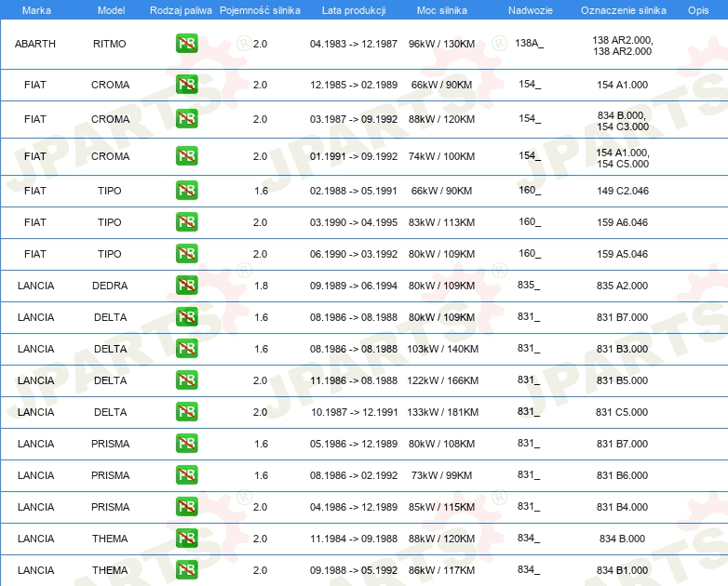Click the Rodzaj paliwa column header
728x586 pixels.
[181, 10]
